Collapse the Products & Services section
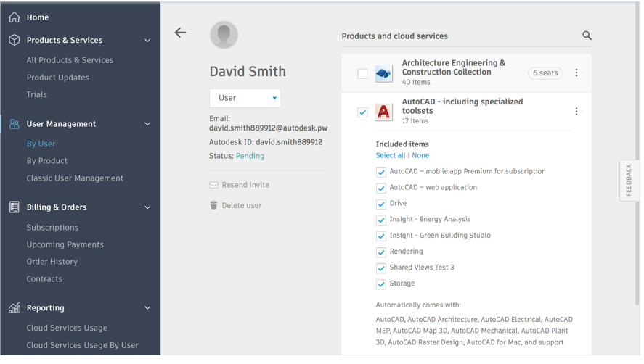This screenshot has width=644, height=364. pos(147,40)
